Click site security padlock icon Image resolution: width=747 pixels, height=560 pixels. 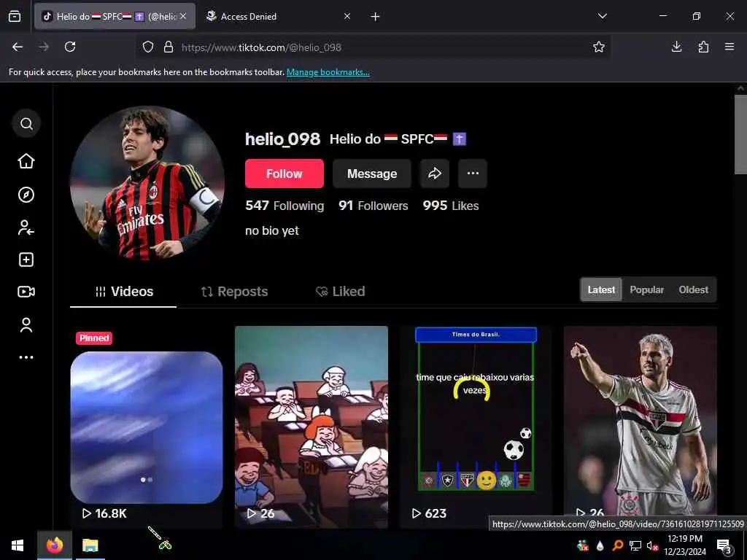click(169, 47)
